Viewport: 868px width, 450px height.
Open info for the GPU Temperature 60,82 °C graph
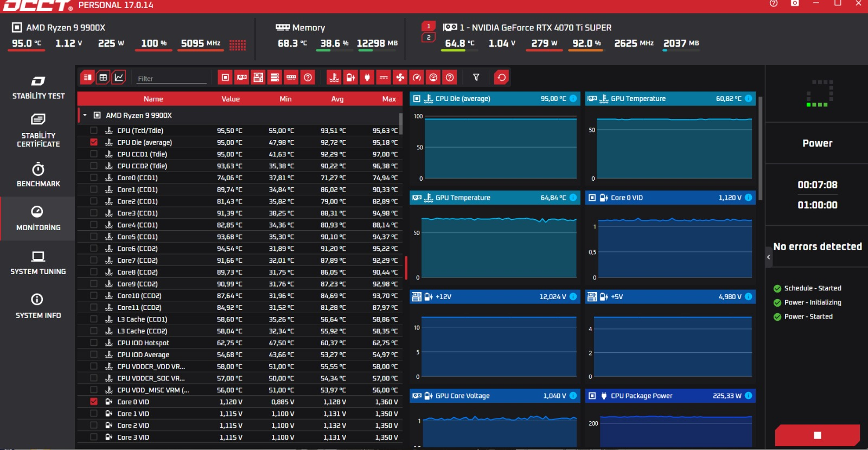coord(749,98)
